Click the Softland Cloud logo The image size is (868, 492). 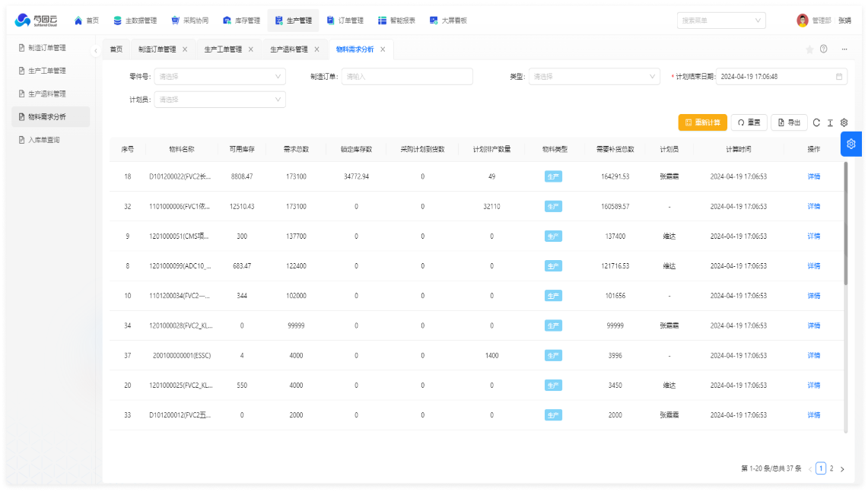click(36, 21)
